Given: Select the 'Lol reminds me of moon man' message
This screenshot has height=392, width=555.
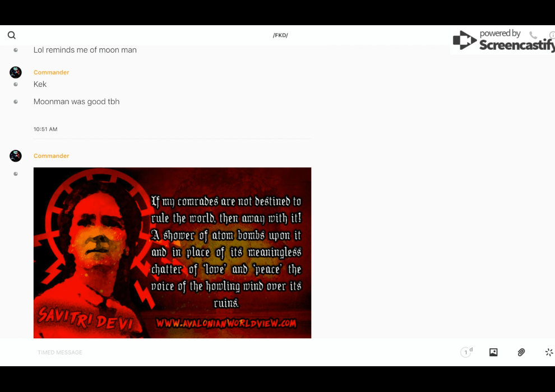Looking at the screenshot, I should pyautogui.click(x=85, y=50).
